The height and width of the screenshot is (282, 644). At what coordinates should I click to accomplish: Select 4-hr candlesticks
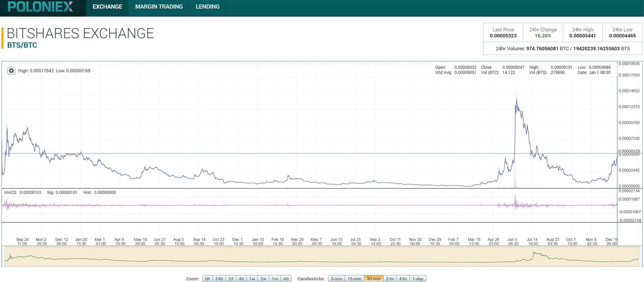tap(403, 278)
